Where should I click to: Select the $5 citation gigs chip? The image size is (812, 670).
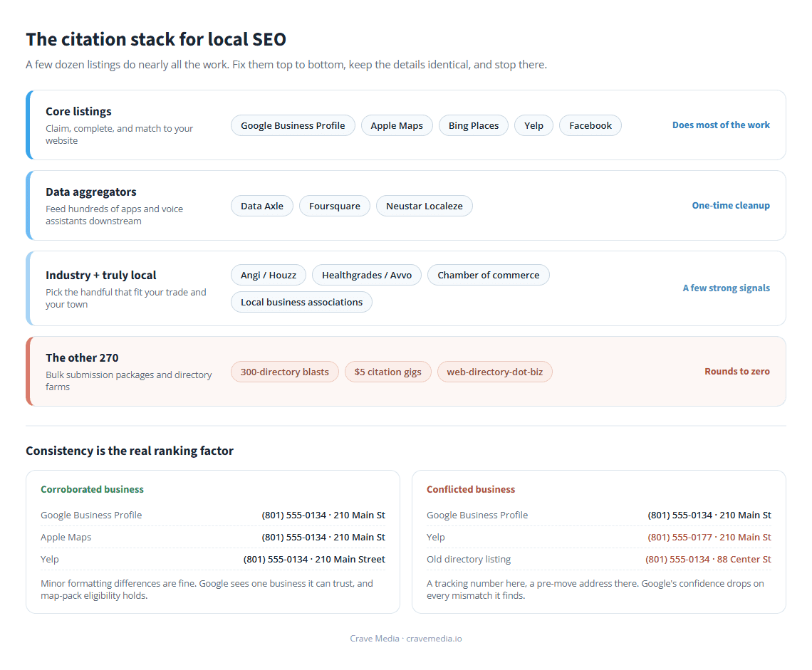(x=388, y=372)
